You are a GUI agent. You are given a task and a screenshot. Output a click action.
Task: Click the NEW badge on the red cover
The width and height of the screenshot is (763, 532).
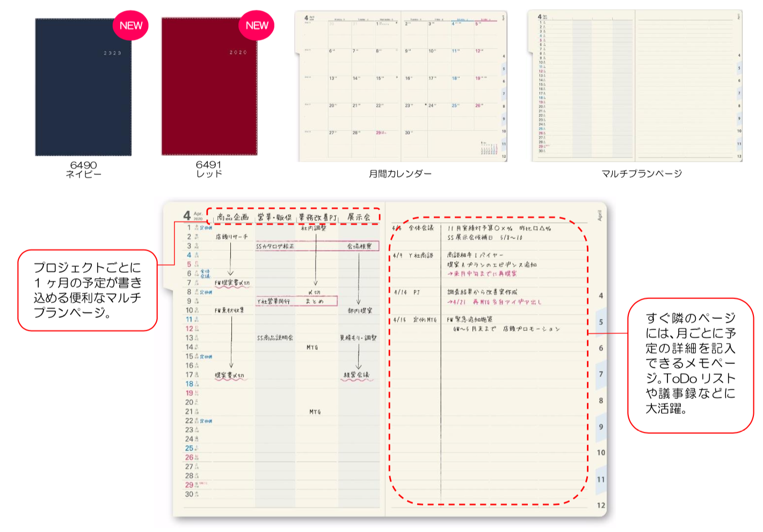click(257, 25)
